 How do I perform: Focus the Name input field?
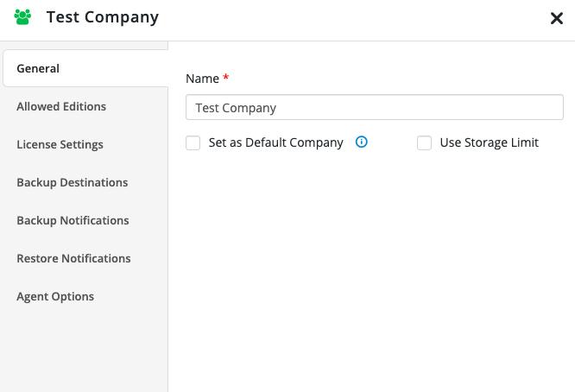[374, 107]
